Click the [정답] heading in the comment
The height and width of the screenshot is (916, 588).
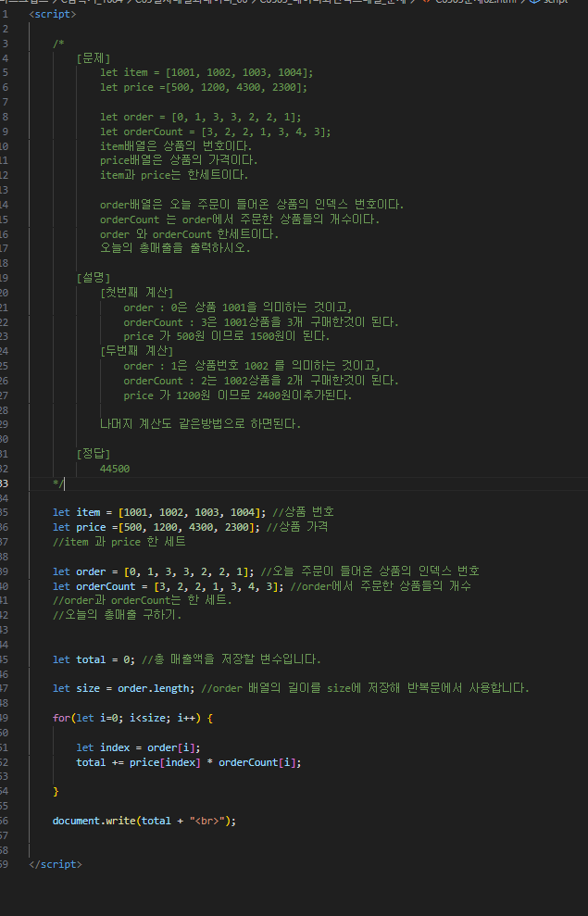point(94,453)
